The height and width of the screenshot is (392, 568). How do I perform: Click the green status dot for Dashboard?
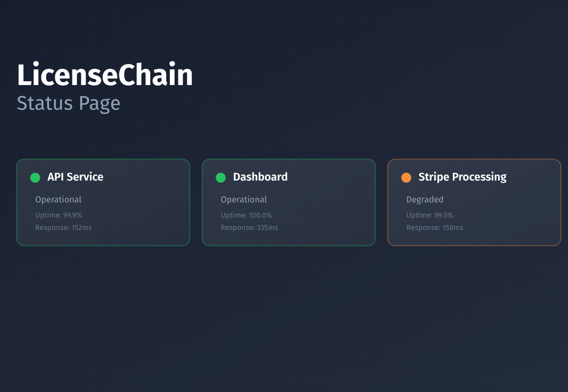point(221,178)
